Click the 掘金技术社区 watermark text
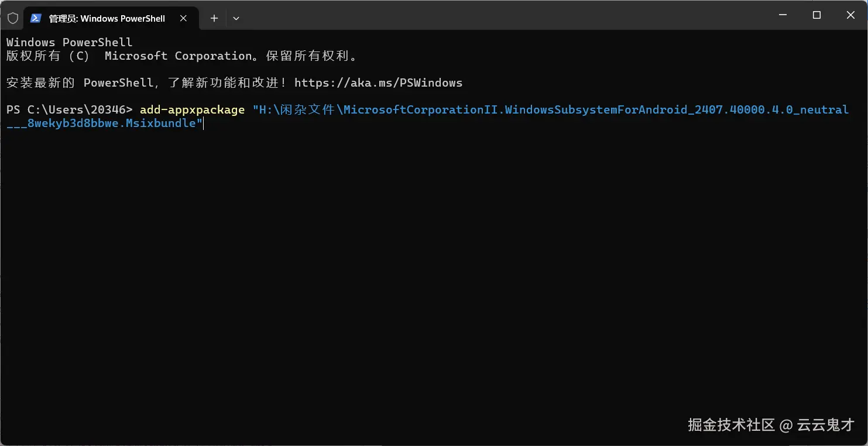 pos(731,425)
